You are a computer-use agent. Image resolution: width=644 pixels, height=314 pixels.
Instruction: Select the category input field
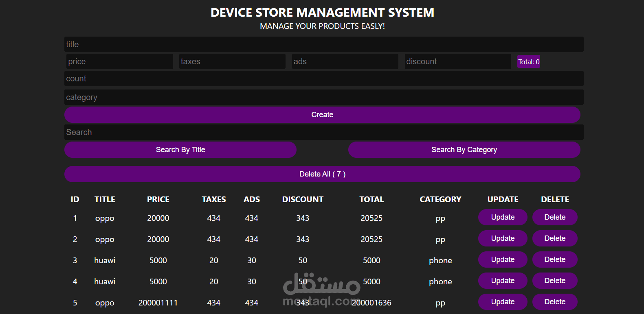[x=324, y=97]
